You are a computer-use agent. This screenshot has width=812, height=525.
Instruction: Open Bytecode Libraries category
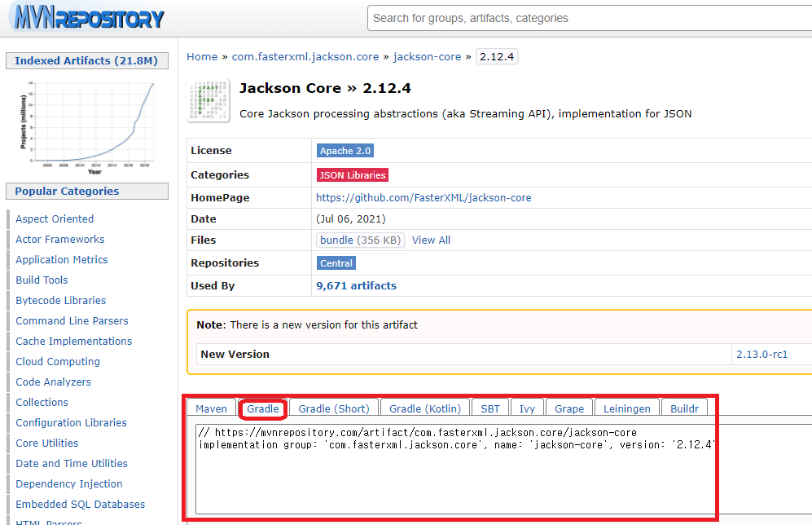(x=60, y=300)
